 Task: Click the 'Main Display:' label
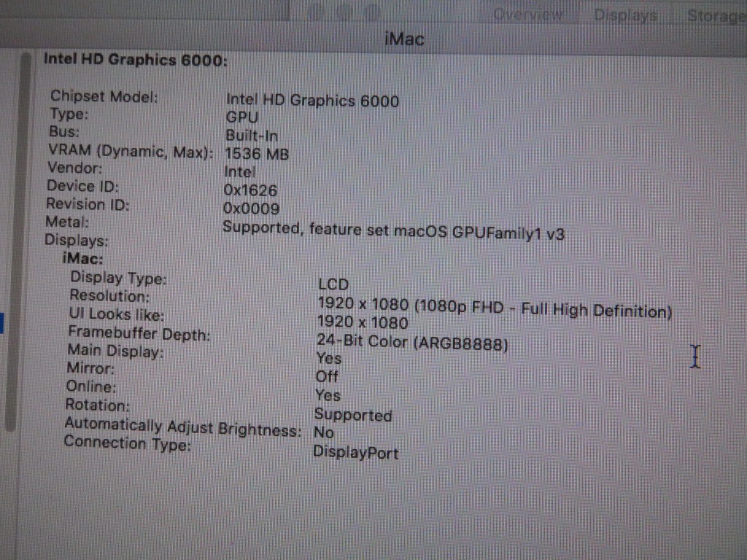click(115, 351)
